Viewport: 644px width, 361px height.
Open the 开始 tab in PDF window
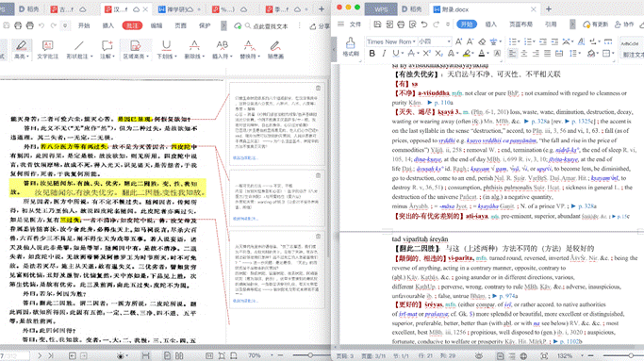click(x=84, y=25)
